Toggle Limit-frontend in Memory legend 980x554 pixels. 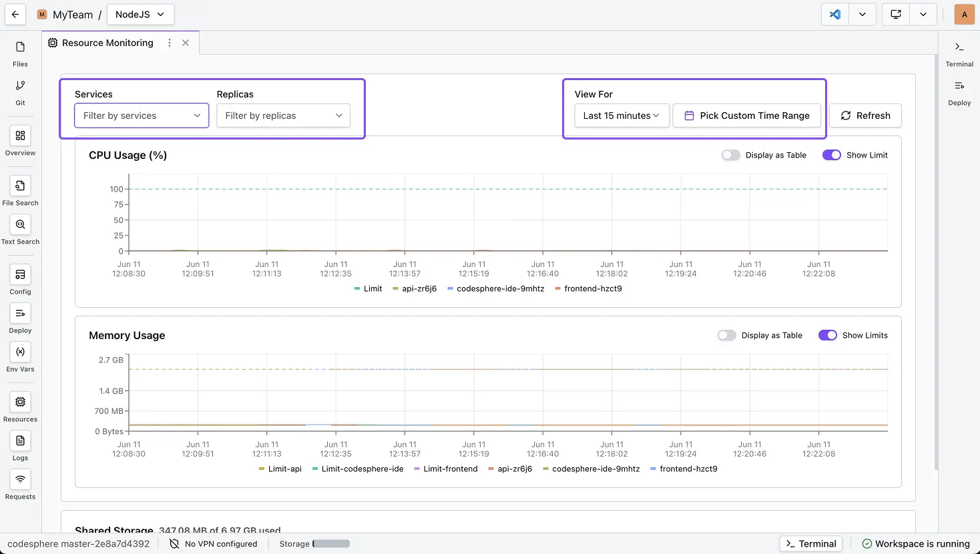446,469
